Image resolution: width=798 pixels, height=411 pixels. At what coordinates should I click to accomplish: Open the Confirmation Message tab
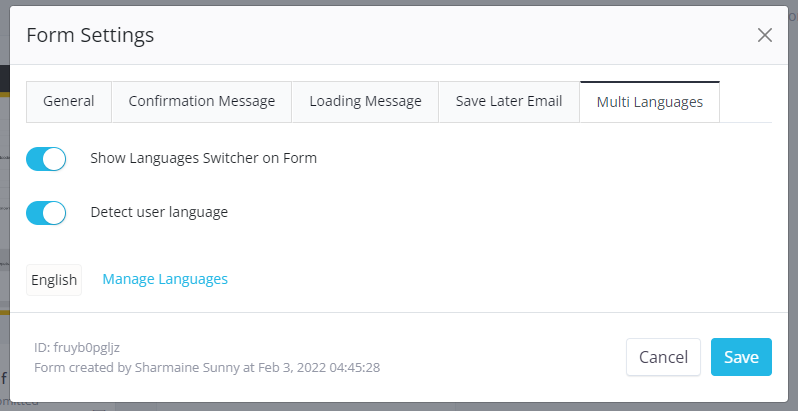201,101
